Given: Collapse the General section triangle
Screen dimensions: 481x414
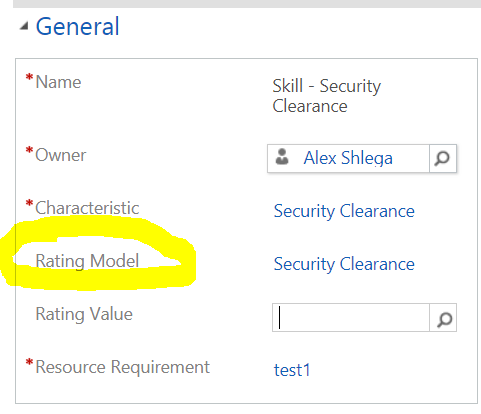Looking at the screenshot, I should point(24,26).
